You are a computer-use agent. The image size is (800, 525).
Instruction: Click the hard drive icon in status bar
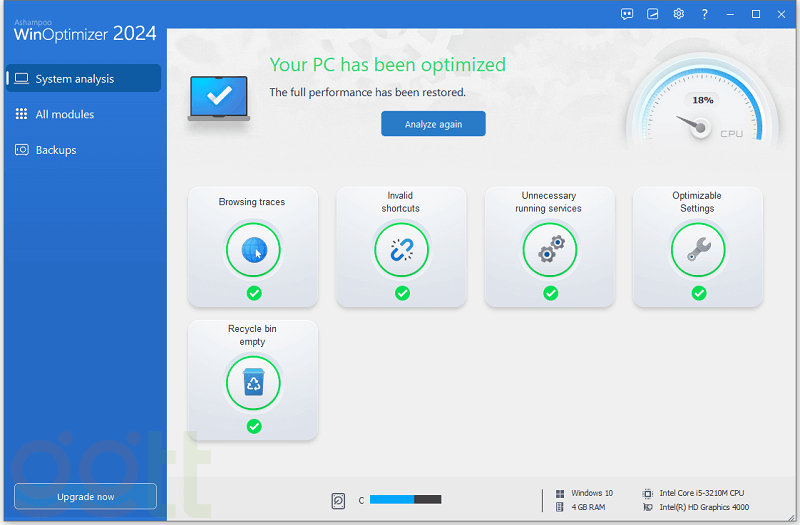(x=339, y=500)
